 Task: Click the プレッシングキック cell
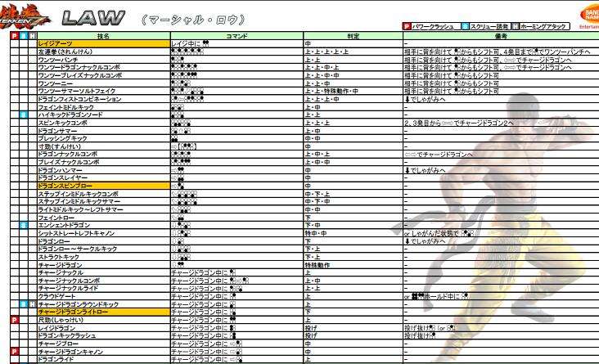point(104,138)
